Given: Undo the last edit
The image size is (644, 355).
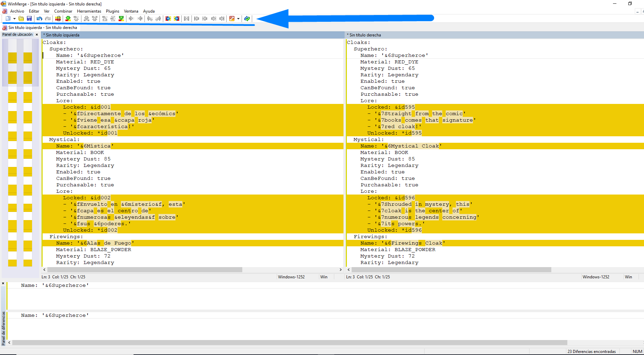Looking at the screenshot, I should [x=39, y=19].
